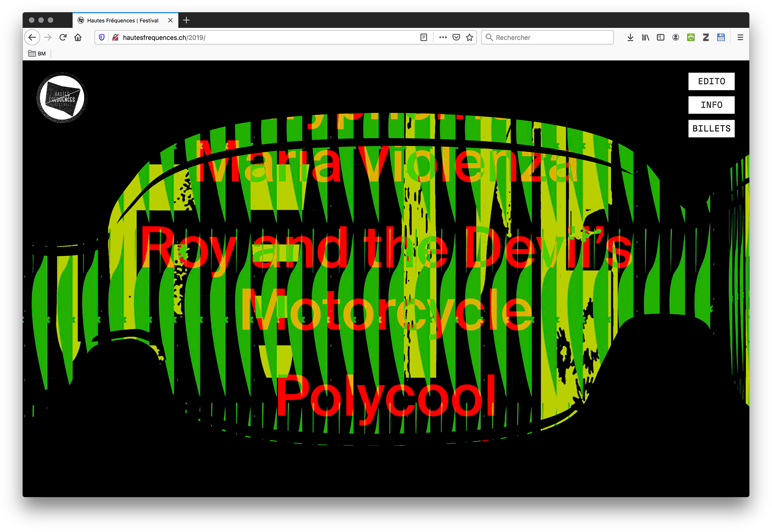Save page to Pocket

[x=456, y=37]
